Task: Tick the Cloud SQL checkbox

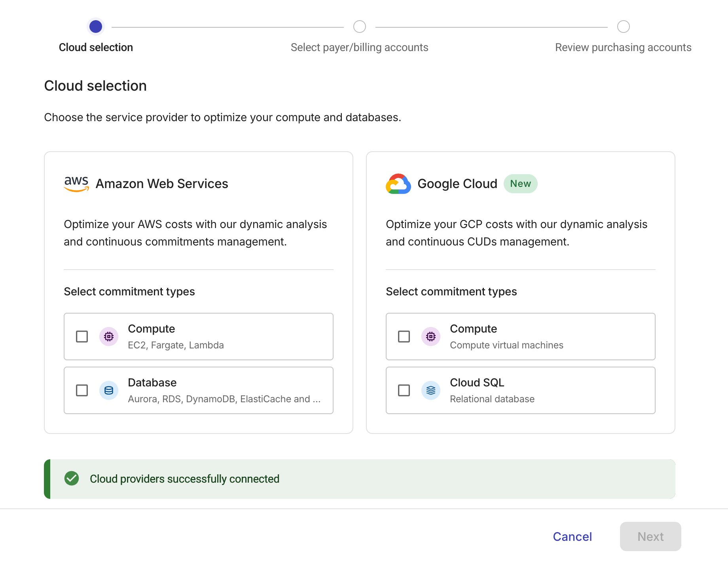Action: (404, 390)
